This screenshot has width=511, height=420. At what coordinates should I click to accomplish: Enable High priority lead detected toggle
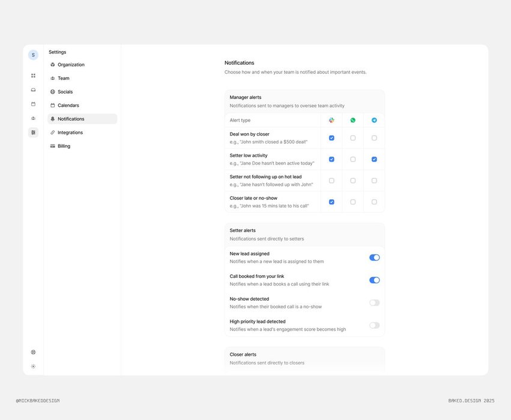[x=375, y=325]
